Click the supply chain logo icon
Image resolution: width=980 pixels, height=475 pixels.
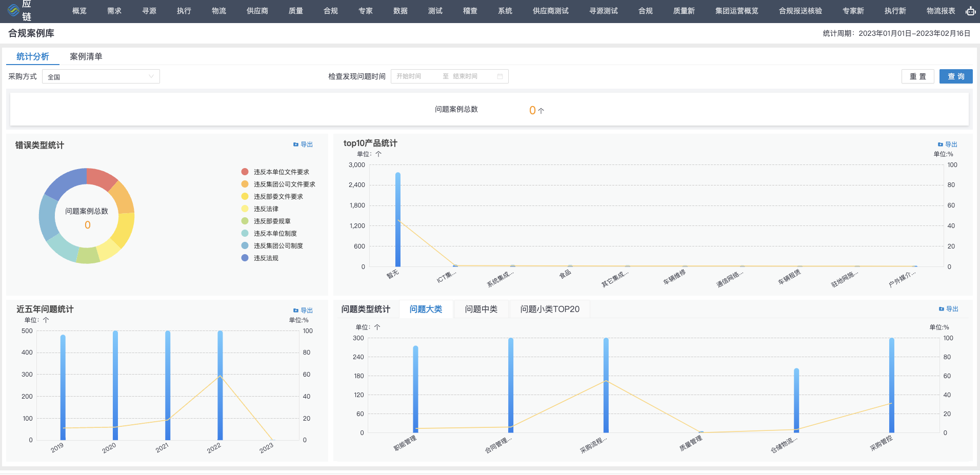pos(13,10)
